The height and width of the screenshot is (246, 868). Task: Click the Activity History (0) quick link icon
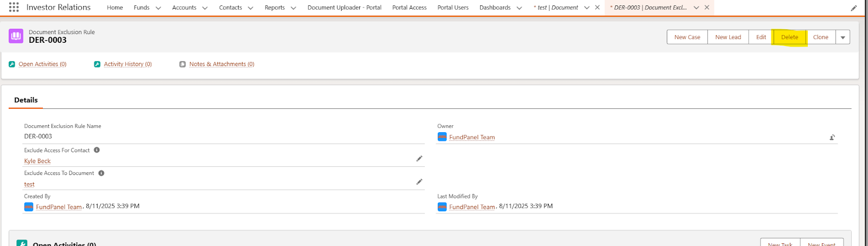coord(97,64)
